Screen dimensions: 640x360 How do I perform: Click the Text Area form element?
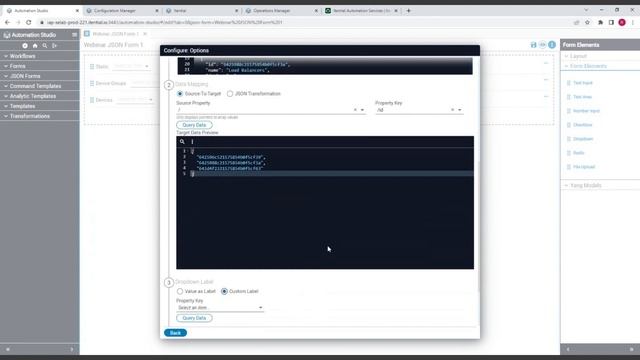click(x=582, y=97)
